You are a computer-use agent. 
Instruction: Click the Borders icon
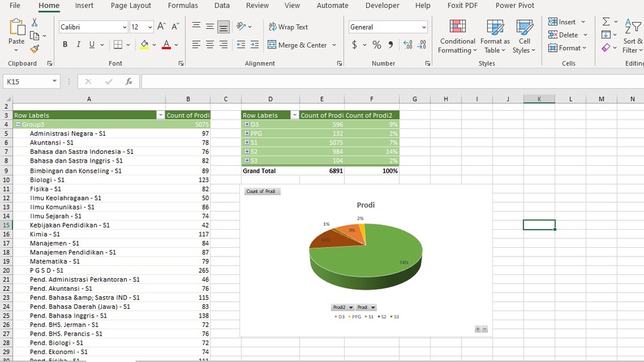point(118,44)
